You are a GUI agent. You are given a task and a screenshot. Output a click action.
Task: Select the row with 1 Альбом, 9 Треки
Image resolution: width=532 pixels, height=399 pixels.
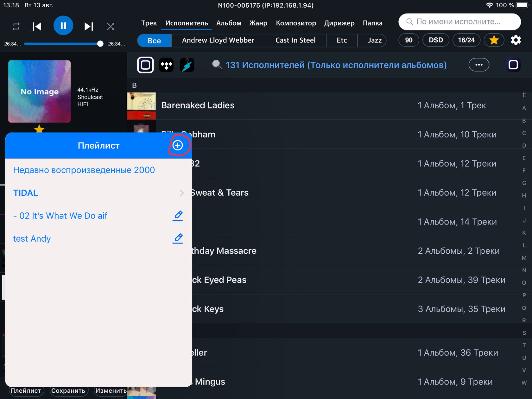click(355, 382)
